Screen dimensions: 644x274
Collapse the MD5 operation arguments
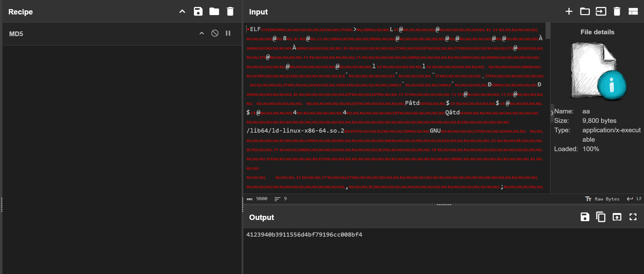click(x=202, y=33)
